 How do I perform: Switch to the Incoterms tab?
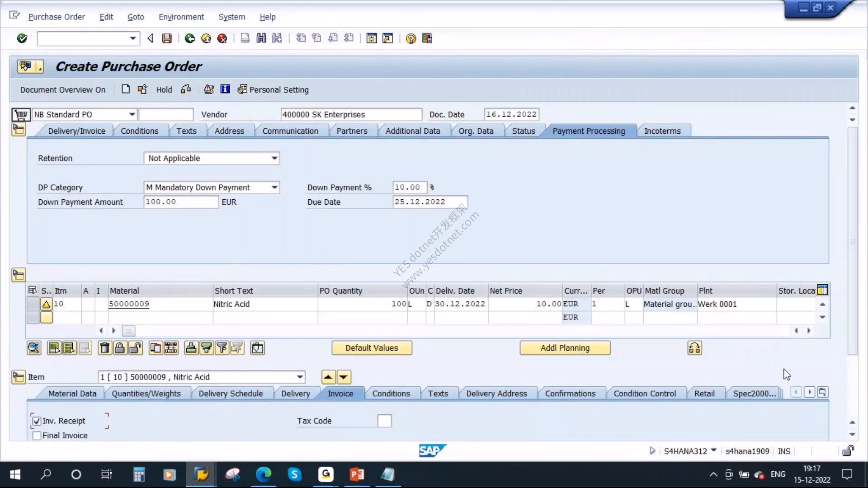coord(662,131)
